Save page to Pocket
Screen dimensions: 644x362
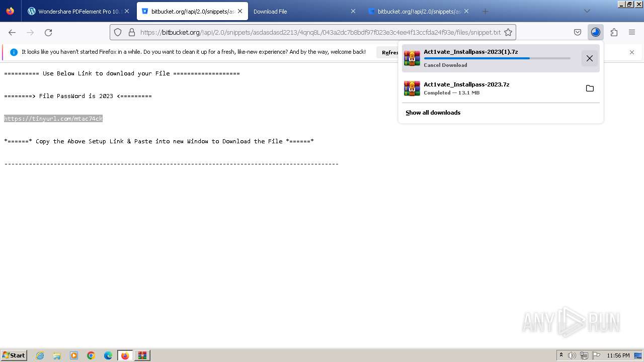[578, 32]
